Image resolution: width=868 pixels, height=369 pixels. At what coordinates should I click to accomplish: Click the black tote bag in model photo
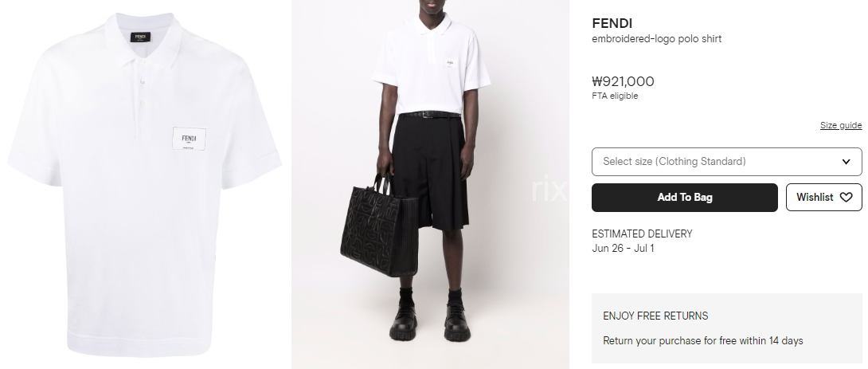(378, 227)
